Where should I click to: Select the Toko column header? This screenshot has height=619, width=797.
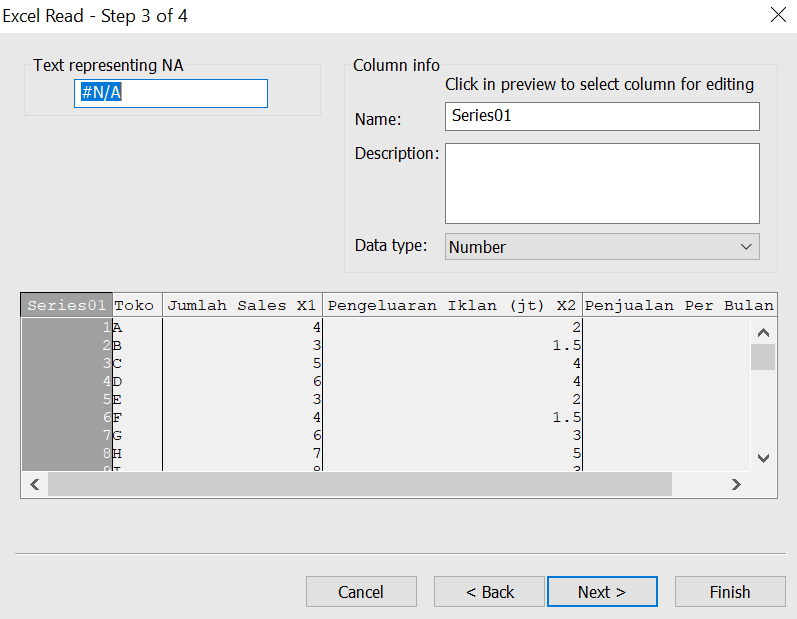(x=136, y=305)
